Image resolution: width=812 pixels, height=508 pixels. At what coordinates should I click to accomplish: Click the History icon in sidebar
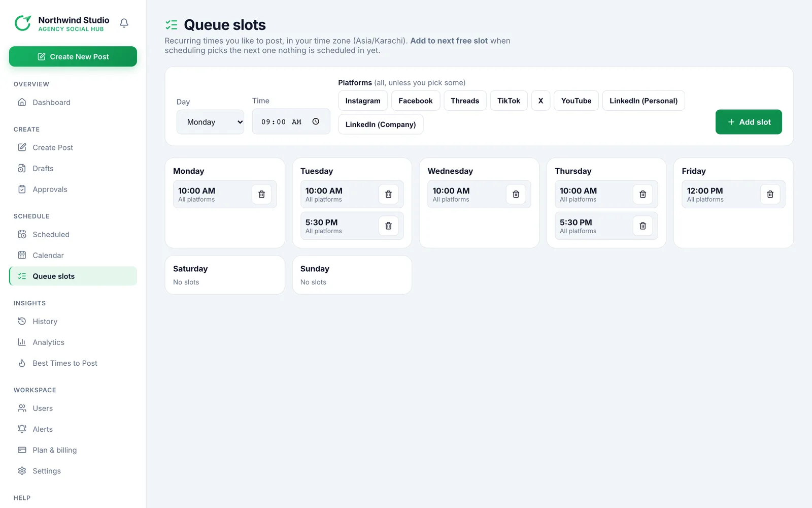[x=22, y=321]
